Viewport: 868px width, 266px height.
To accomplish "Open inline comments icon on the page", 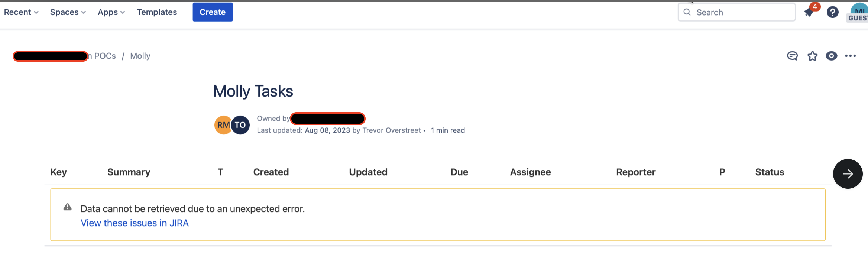I will pos(792,56).
